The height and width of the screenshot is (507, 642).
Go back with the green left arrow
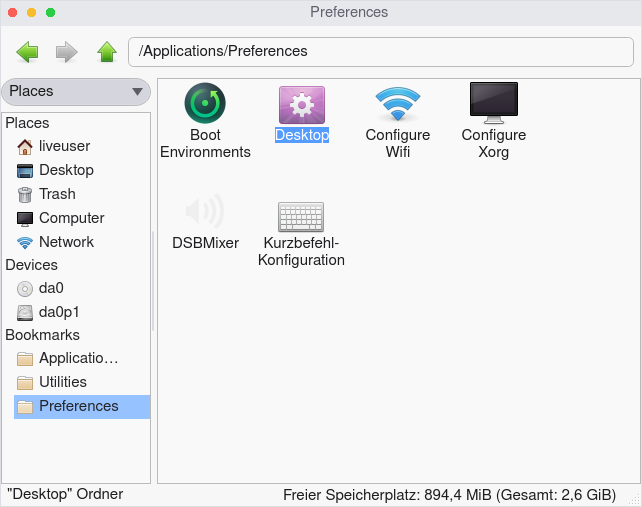point(27,52)
